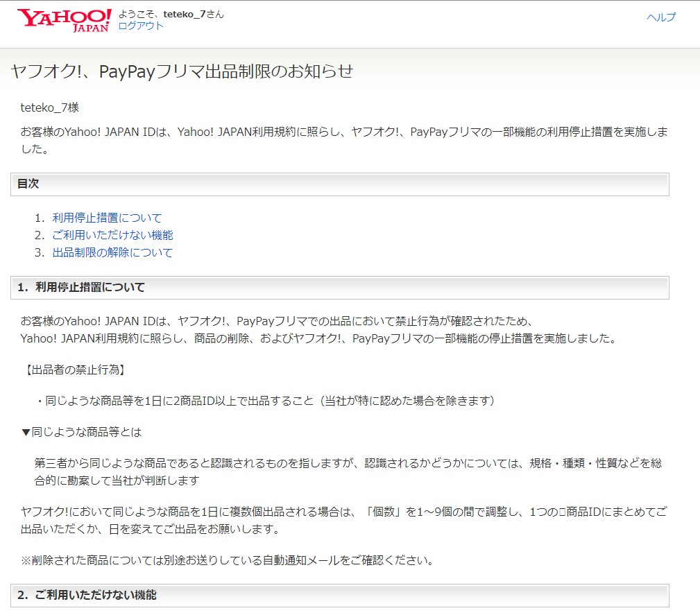
Task: Click the paragraph starting ヤフオク!において同じような商品
Action: (x=343, y=521)
